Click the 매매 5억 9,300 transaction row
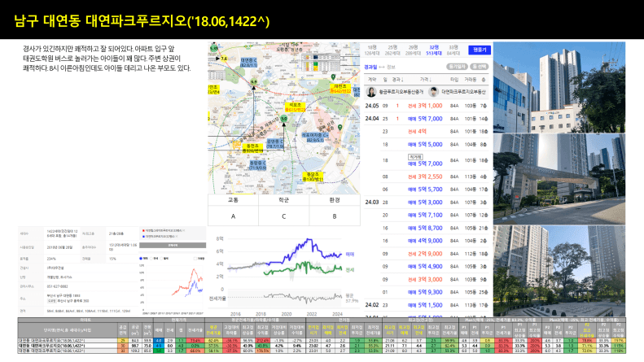The image size is (644, 362). click(427, 292)
